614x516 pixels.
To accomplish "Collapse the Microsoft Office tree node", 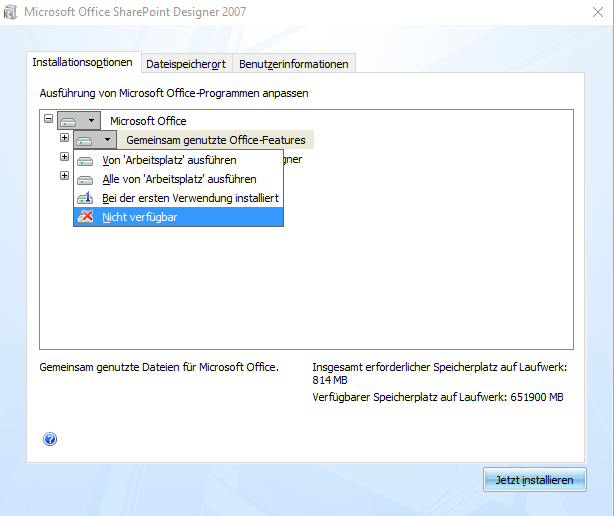I will tap(49, 118).
